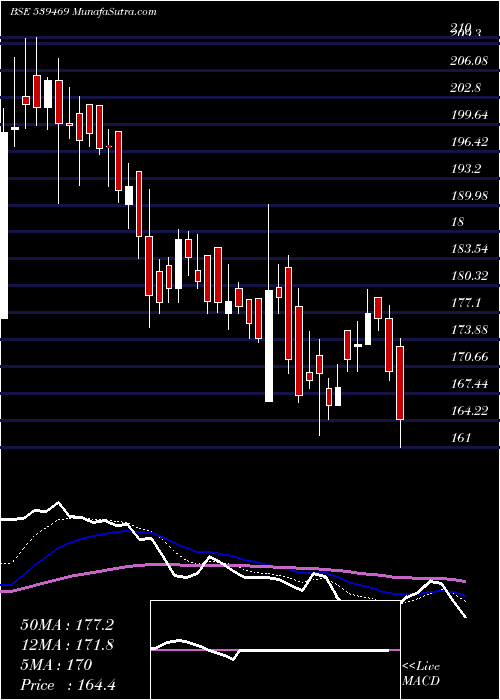Click the 161 price axis label
Image resolution: width=500 pixels, height=700 pixels.
point(461,438)
